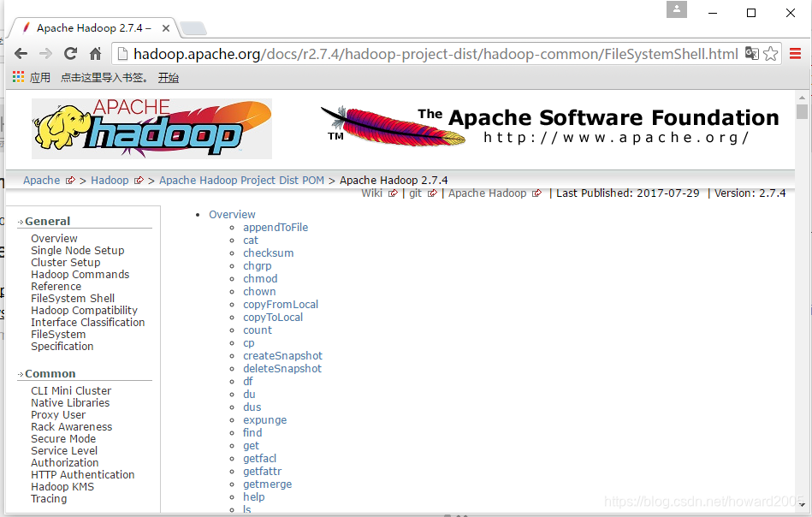812x517 pixels.
Task: Open Service Level Authorization in sidebar
Action: pyautogui.click(x=65, y=456)
